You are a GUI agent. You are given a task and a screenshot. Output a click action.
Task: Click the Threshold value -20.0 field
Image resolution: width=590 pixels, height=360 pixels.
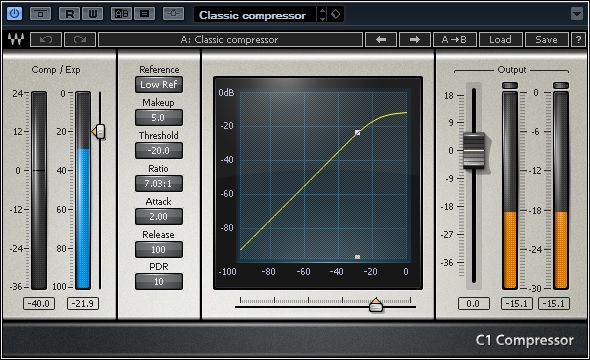click(159, 150)
